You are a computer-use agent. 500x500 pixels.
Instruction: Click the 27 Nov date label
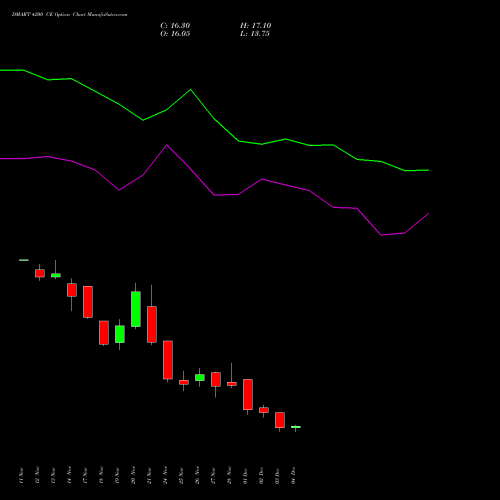[213, 476]
